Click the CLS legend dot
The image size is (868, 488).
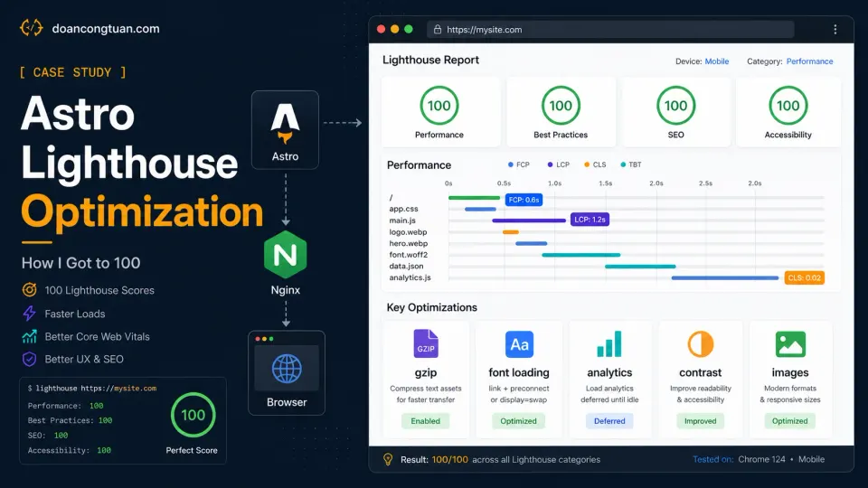(x=587, y=164)
